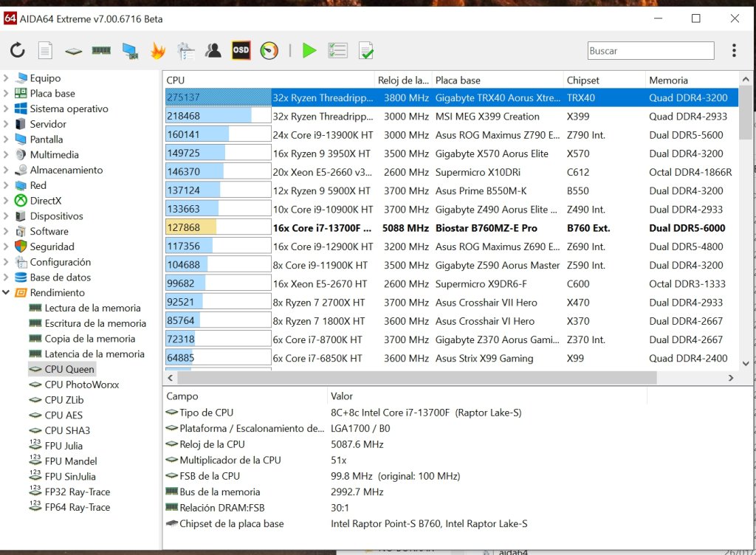The image size is (756, 555).
Task: Click the Refresh toolbar icon
Action: pyautogui.click(x=18, y=50)
